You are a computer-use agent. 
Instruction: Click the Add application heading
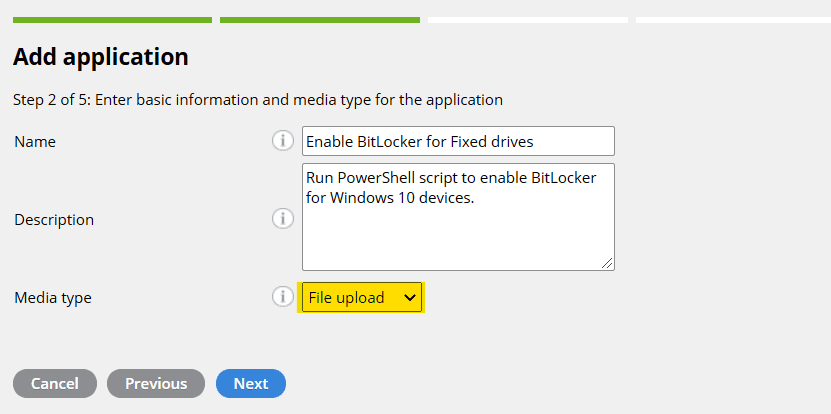coord(101,57)
